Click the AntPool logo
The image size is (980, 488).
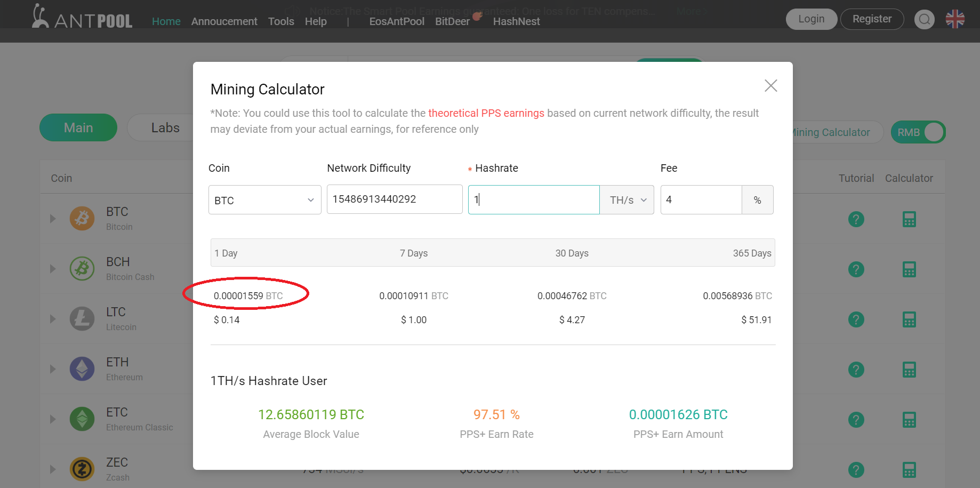click(x=82, y=17)
